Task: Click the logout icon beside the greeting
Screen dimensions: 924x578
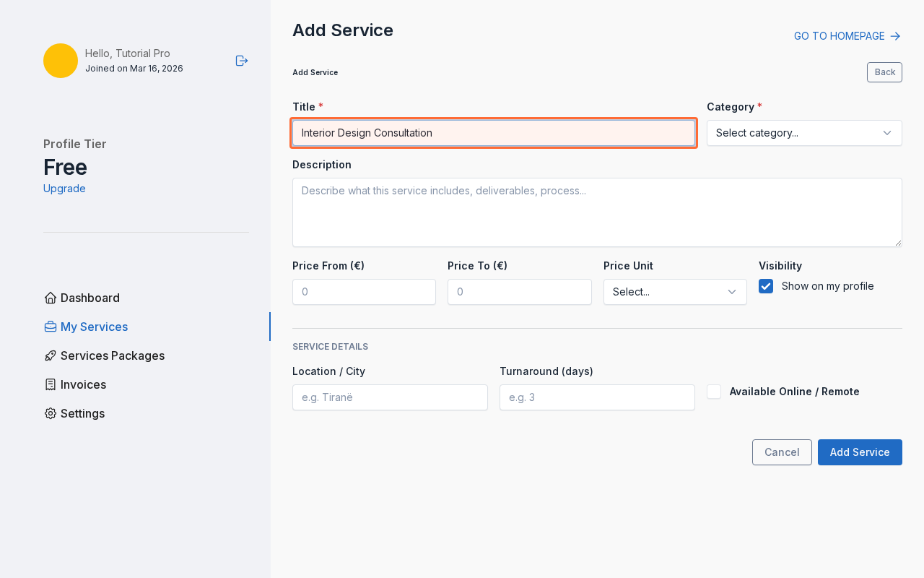Action: (x=241, y=61)
